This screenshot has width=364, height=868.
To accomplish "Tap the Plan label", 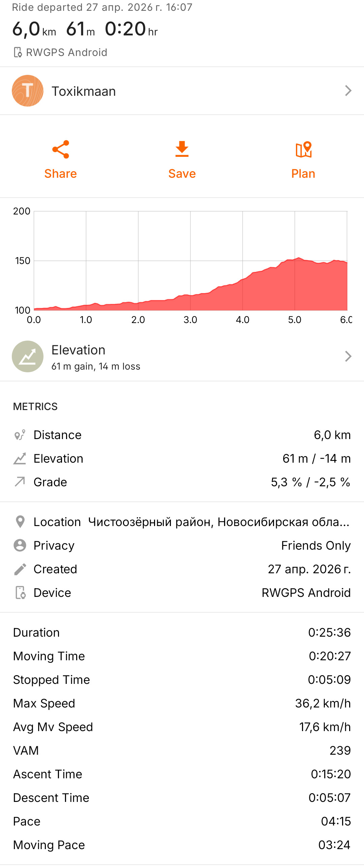I will click(x=303, y=174).
